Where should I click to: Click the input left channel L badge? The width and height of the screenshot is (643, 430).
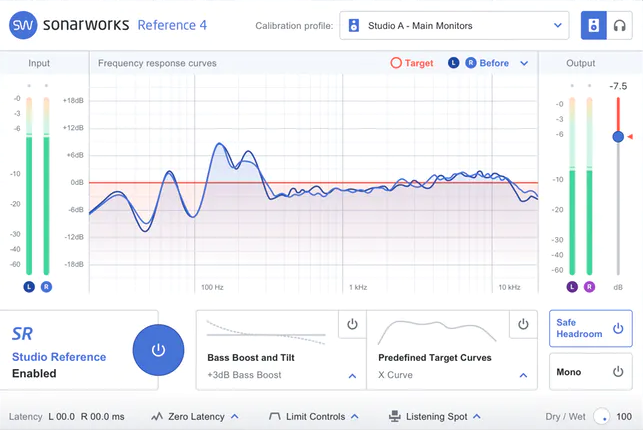(x=29, y=287)
